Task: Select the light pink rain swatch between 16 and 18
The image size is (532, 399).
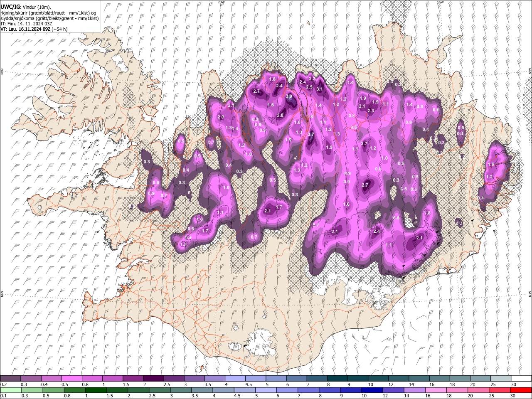Action: [x=436, y=390]
